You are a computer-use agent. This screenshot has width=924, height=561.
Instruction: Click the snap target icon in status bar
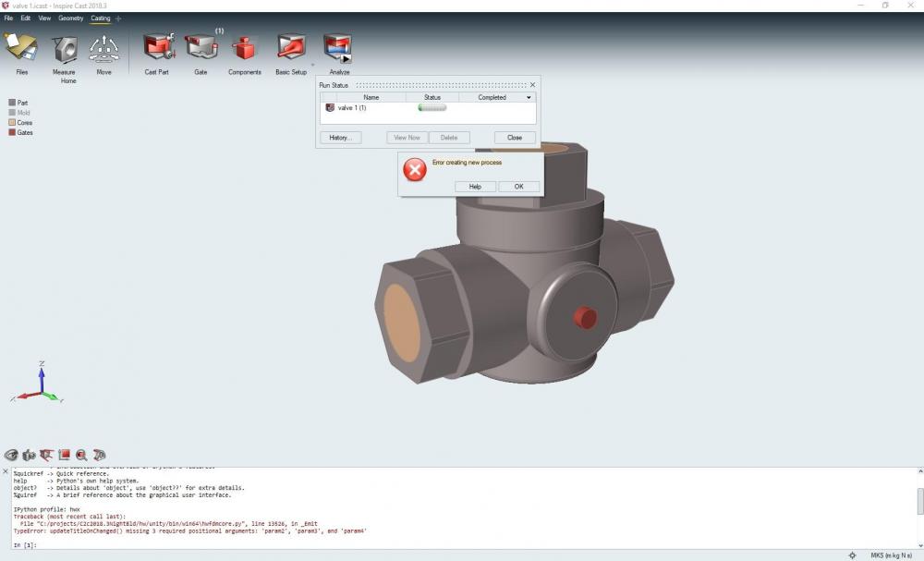coord(852,555)
